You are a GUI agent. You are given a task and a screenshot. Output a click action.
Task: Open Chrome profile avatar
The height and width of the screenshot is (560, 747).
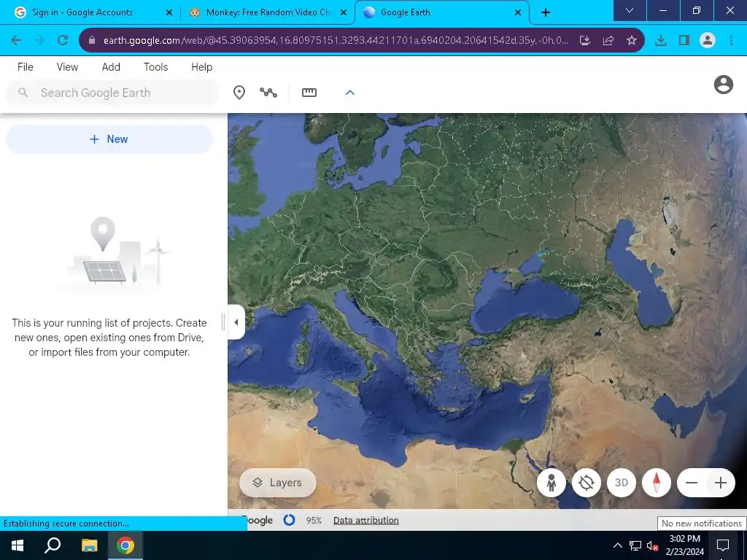tap(708, 41)
